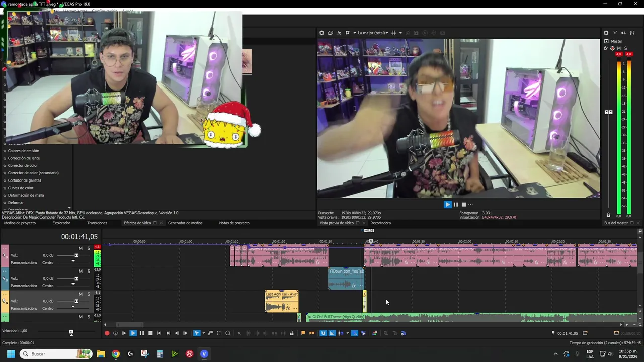Viewport: 644px width, 362px height.
Task: Toggle ignore event grouping icon
Action: [x=363, y=333]
